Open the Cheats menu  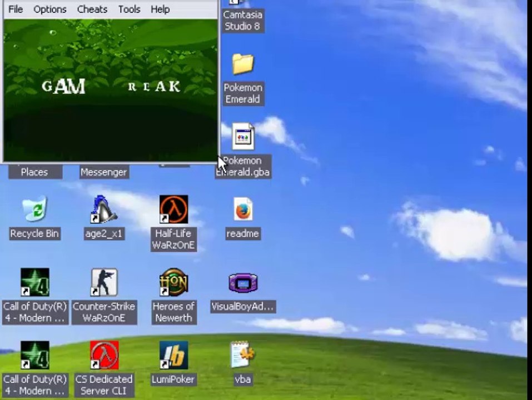pos(92,9)
